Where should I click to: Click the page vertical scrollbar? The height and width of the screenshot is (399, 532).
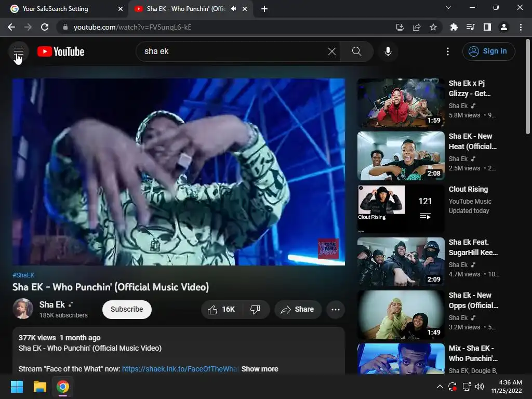tap(528, 87)
